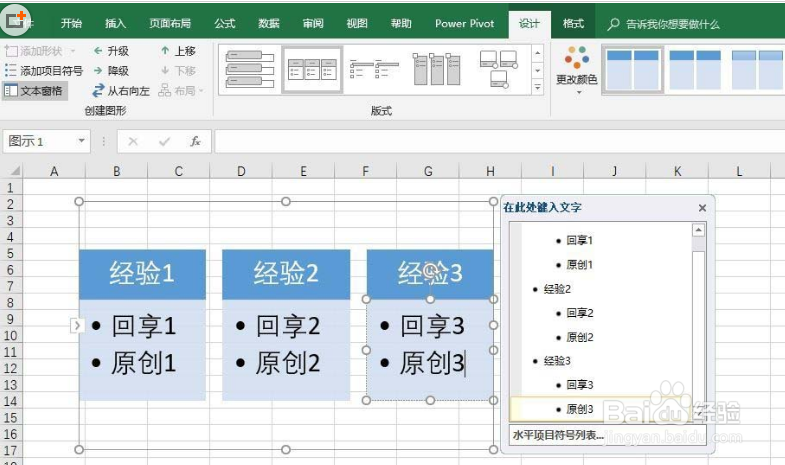The width and height of the screenshot is (785, 465).
Task: Select the horizontal bullet list layout thumbnail
Action: [x=312, y=70]
